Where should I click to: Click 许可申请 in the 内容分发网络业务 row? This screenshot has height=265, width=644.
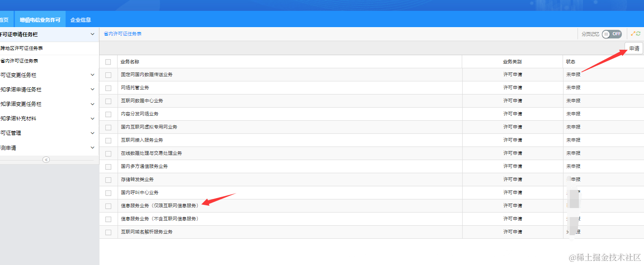[512, 114]
